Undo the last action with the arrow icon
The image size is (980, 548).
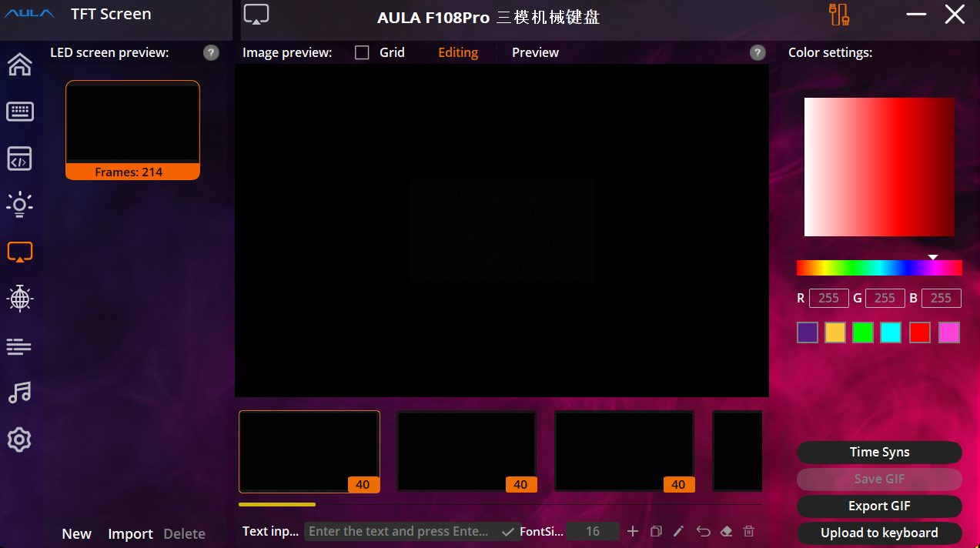(703, 531)
